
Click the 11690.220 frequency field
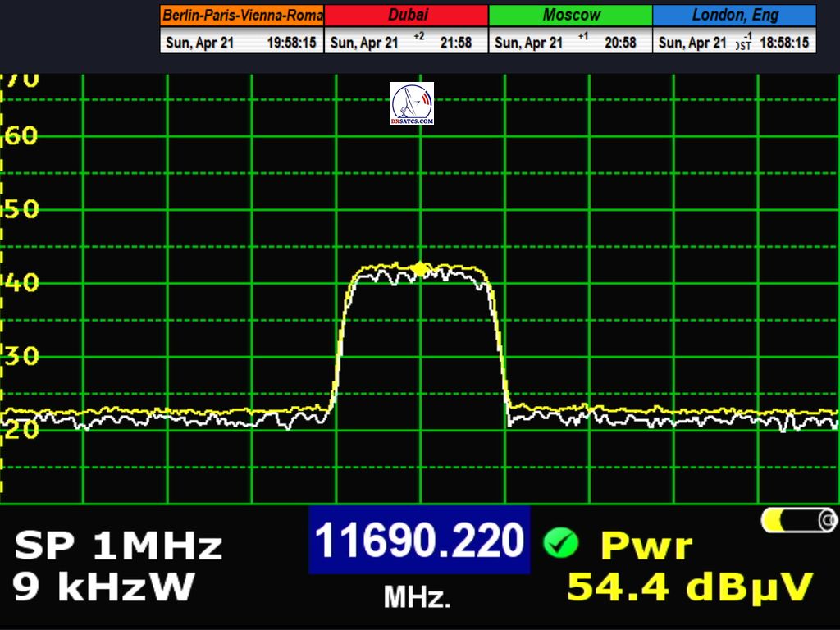419,541
